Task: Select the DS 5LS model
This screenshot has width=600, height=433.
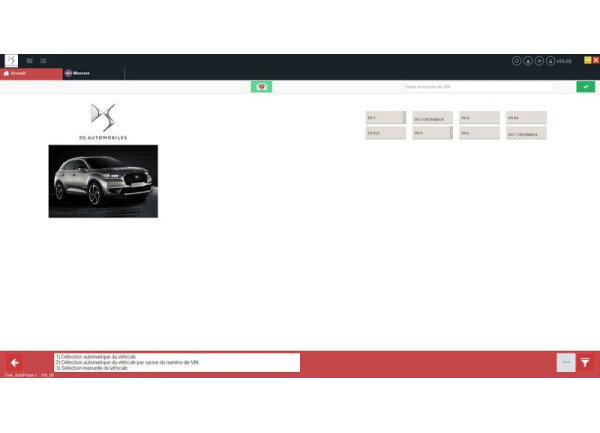Action: (385, 133)
